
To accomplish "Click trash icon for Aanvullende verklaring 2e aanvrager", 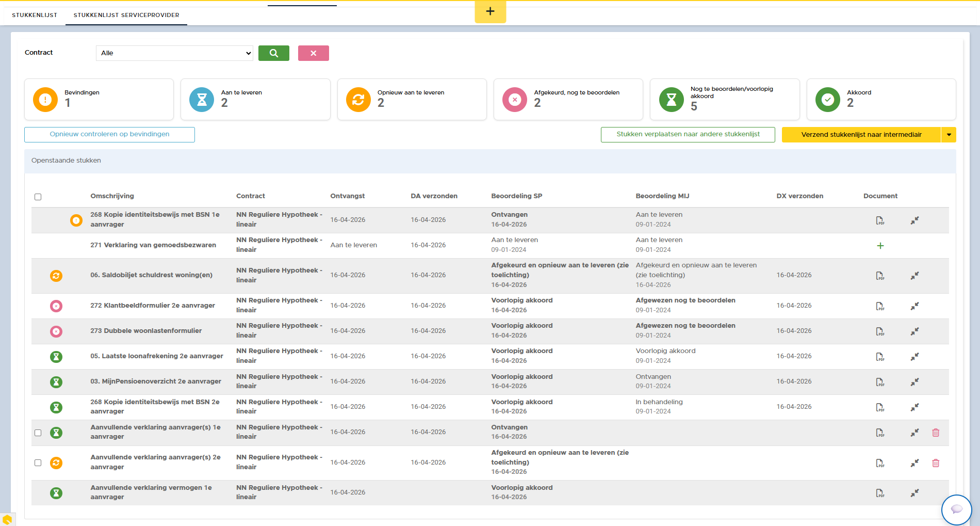I will (936, 463).
